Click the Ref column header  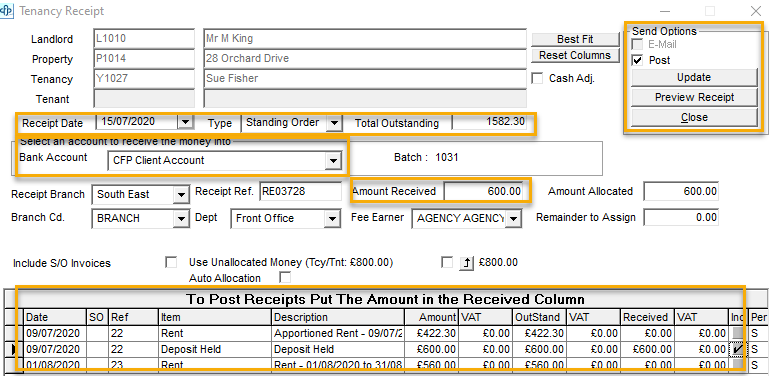point(133,317)
